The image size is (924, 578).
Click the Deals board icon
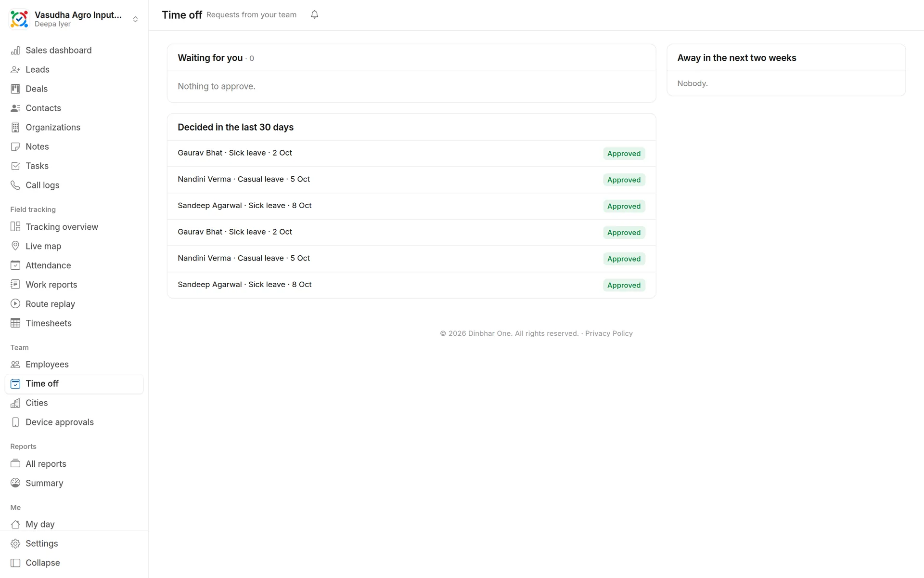15,89
